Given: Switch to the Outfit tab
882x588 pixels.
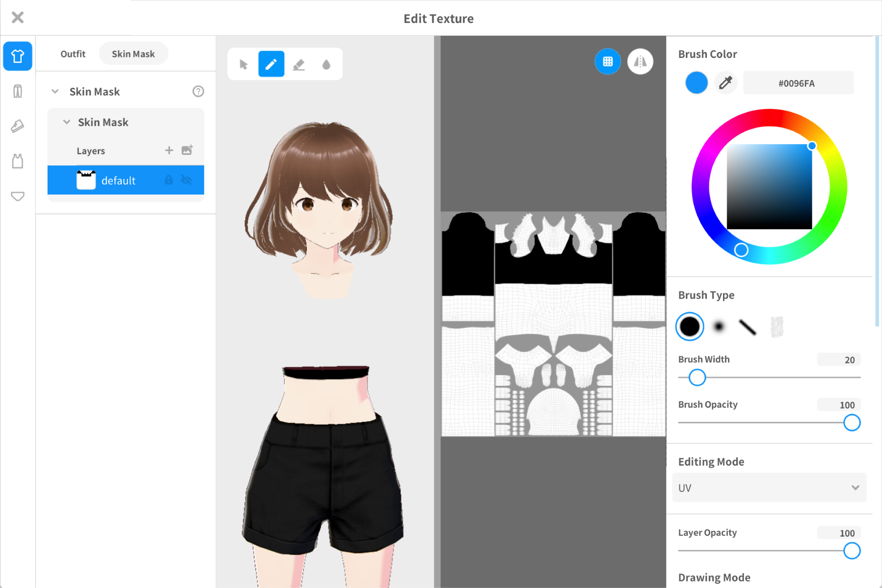Looking at the screenshot, I should tap(73, 54).
